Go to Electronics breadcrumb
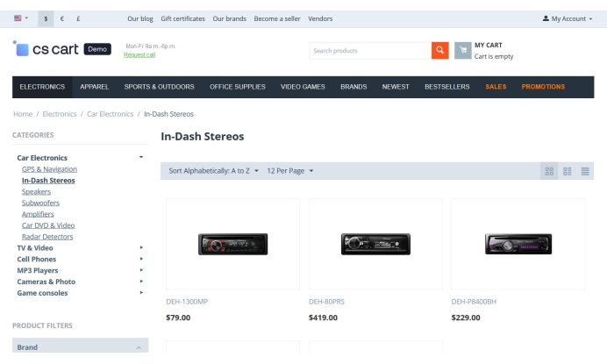 coord(60,114)
